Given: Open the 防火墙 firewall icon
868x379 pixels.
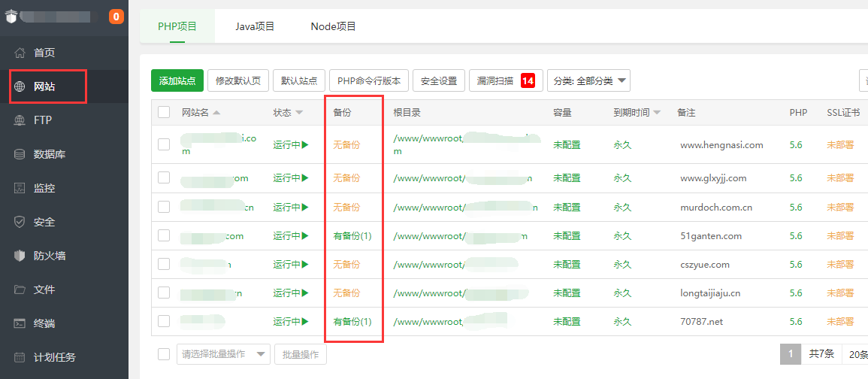Looking at the screenshot, I should pos(20,256).
